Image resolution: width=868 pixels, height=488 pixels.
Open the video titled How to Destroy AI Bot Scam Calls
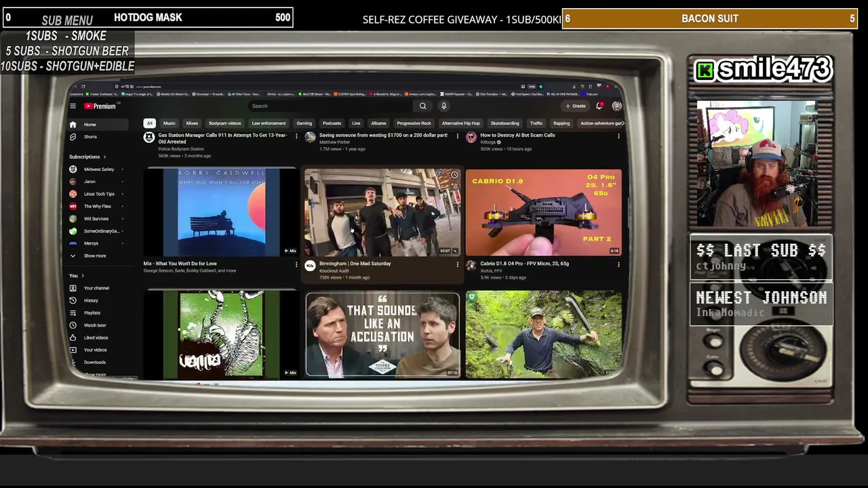517,136
